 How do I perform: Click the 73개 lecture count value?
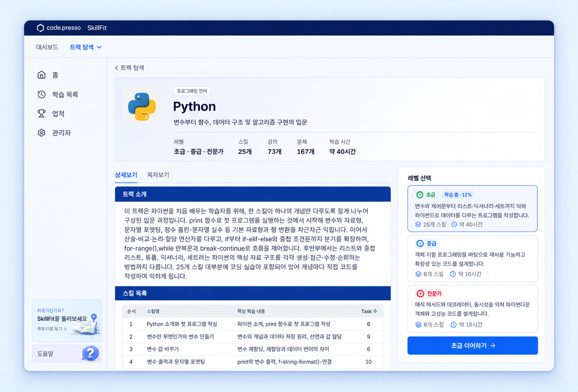[x=274, y=151]
